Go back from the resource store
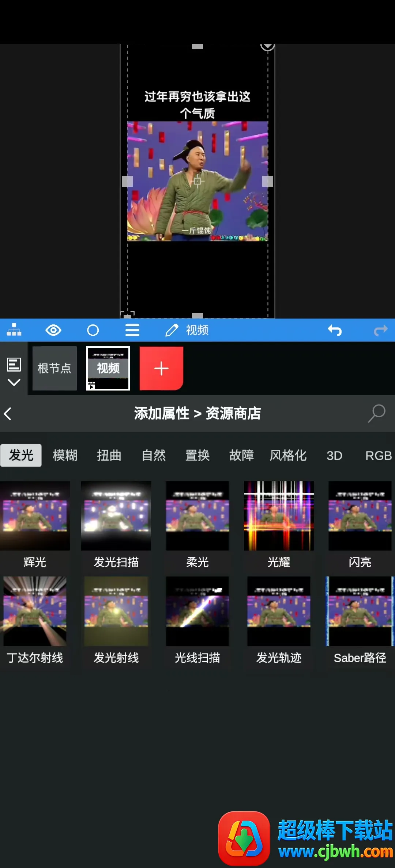The image size is (395, 868). 8,414
